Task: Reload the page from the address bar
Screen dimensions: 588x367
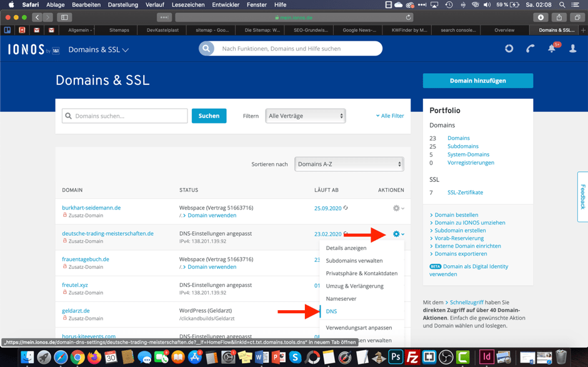Action: [408, 18]
